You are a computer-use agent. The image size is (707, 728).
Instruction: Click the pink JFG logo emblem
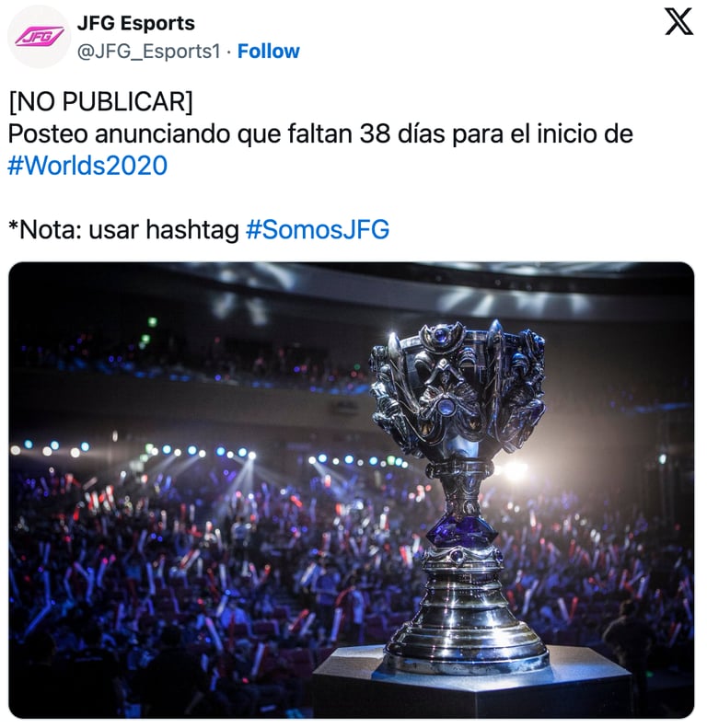39,37
